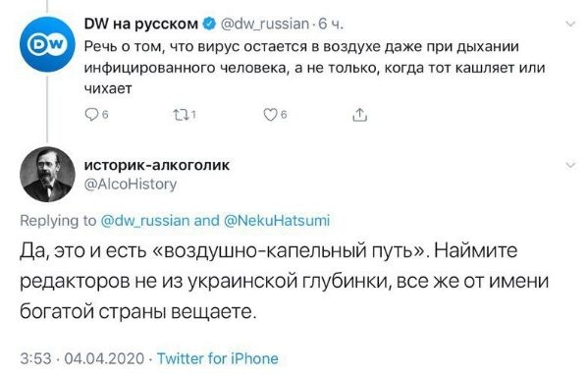Retweet the DW tweet via the arrows icon

pyautogui.click(x=181, y=115)
